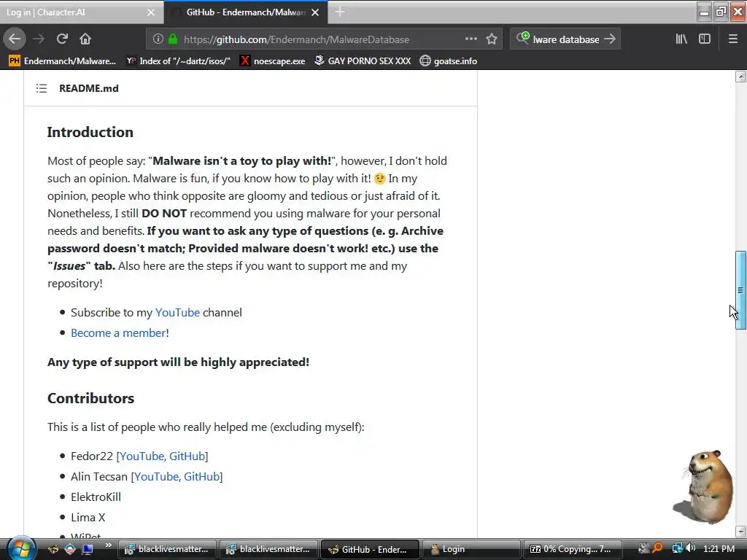
Task: Click the blue vertical scrollbar thumb
Action: click(740, 290)
